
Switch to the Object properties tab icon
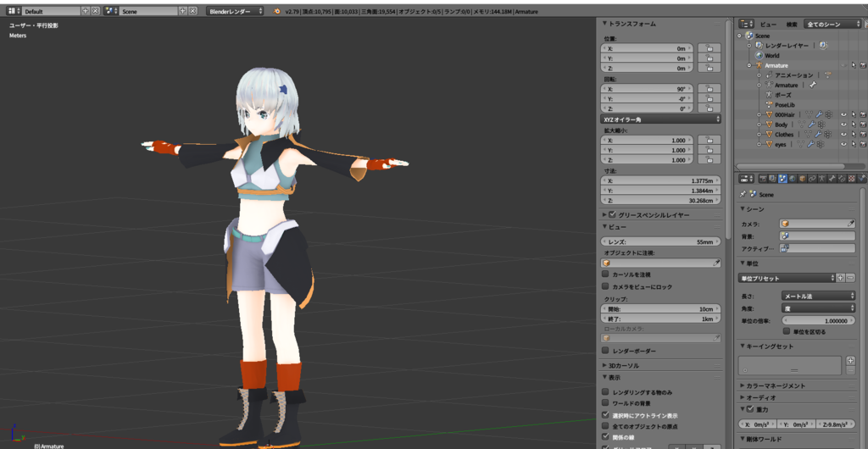(803, 178)
